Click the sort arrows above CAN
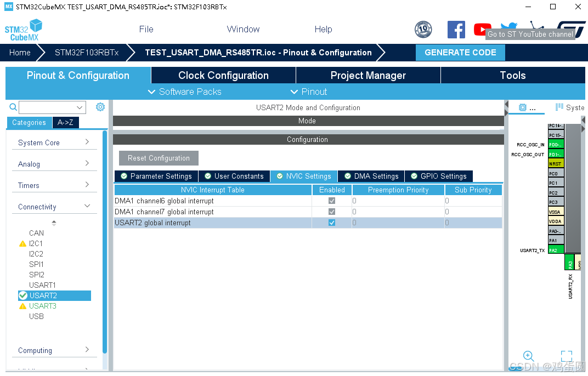This screenshot has height=376, width=588. (54, 223)
